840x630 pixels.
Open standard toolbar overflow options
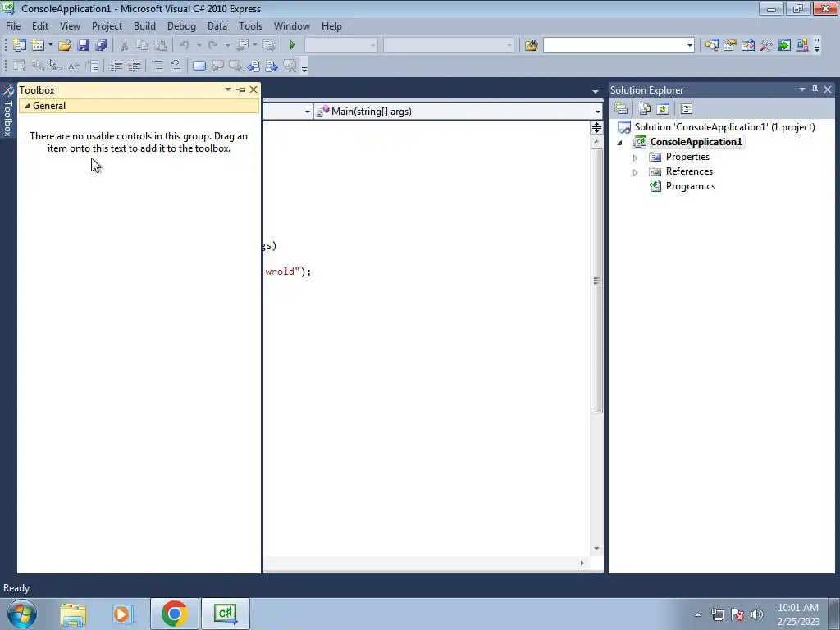(x=817, y=46)
